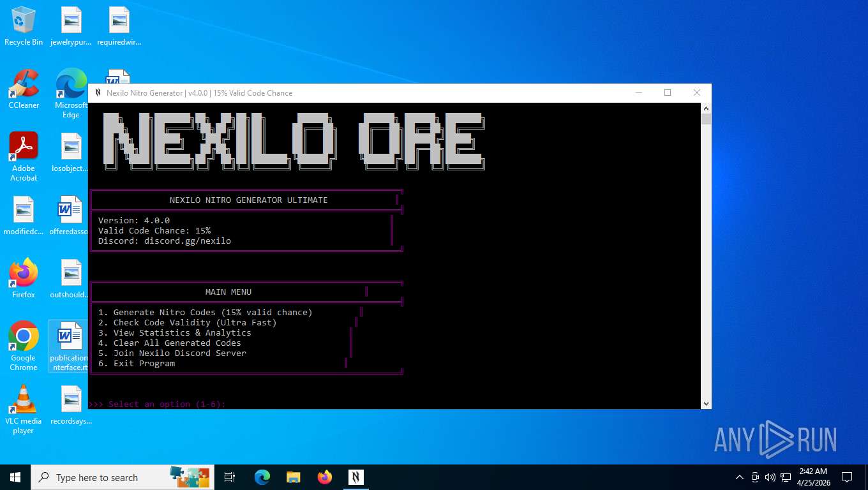
Task: Select the modifiedc... image file icon
Action: coord(24,216)
